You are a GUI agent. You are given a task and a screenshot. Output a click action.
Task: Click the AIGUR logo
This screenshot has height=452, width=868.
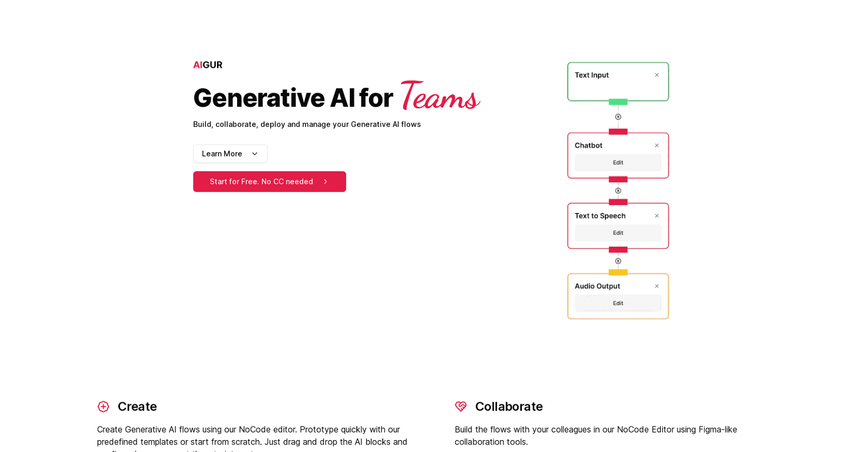pos(208,65)
